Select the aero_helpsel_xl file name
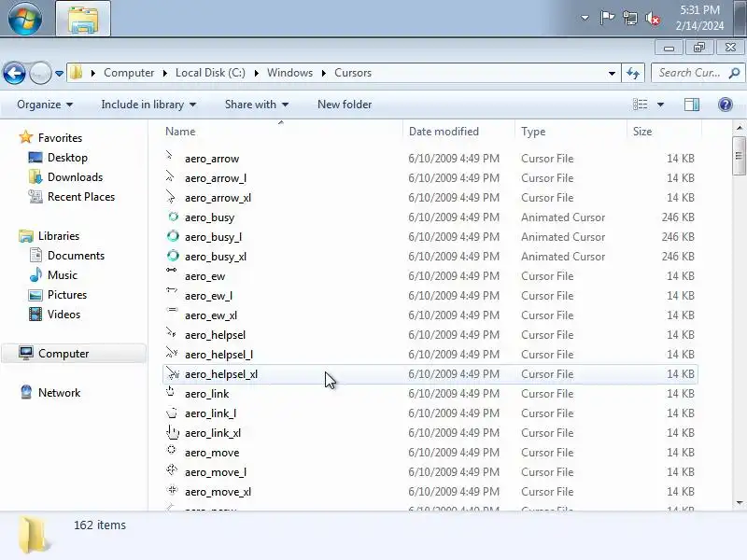The height and width of the screenshot is (560, 747). coord(221,374)
